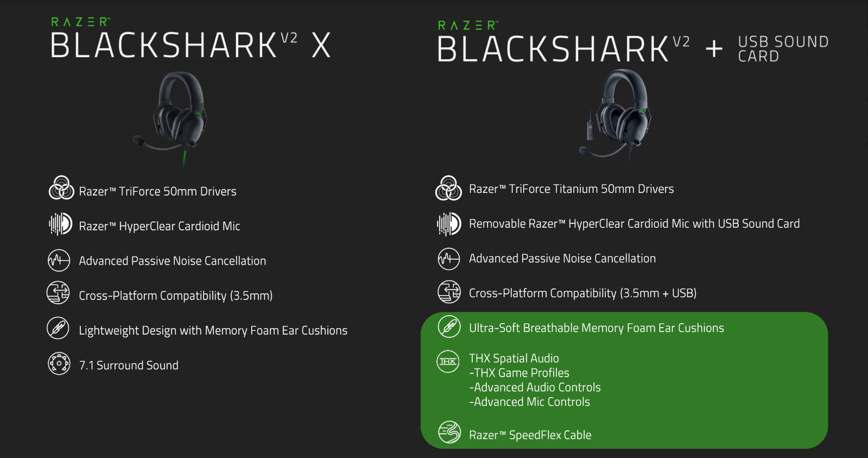Click left Advanced Passive Noise Cancellation icon
The width and height of the screenshot is (868, 458).
59,260
